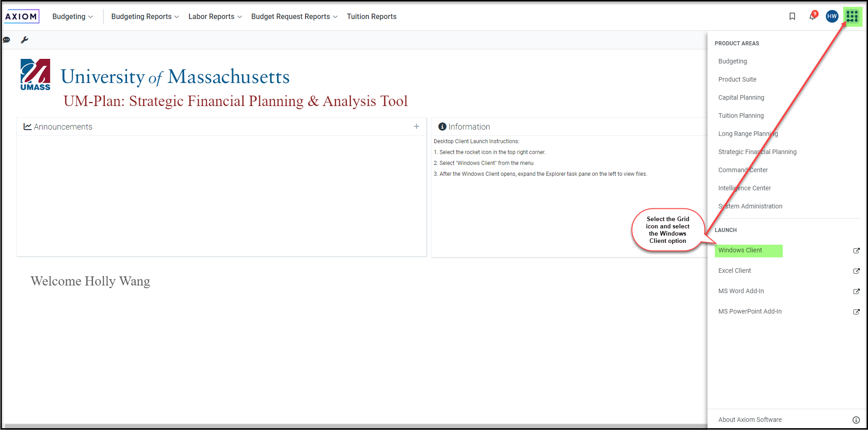Click the grid apps launcher icon

pyautogui.click(x=852, y=16)
